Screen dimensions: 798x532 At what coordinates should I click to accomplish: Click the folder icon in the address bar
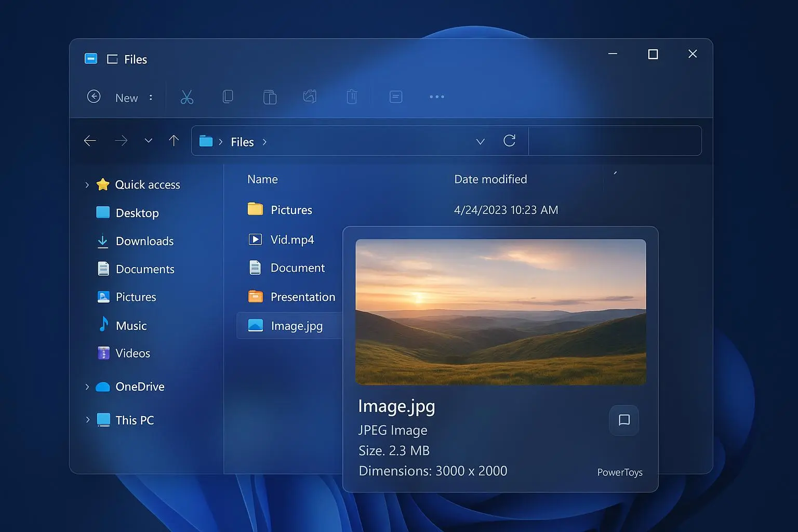pyautogui.click(x=206, y=141)
